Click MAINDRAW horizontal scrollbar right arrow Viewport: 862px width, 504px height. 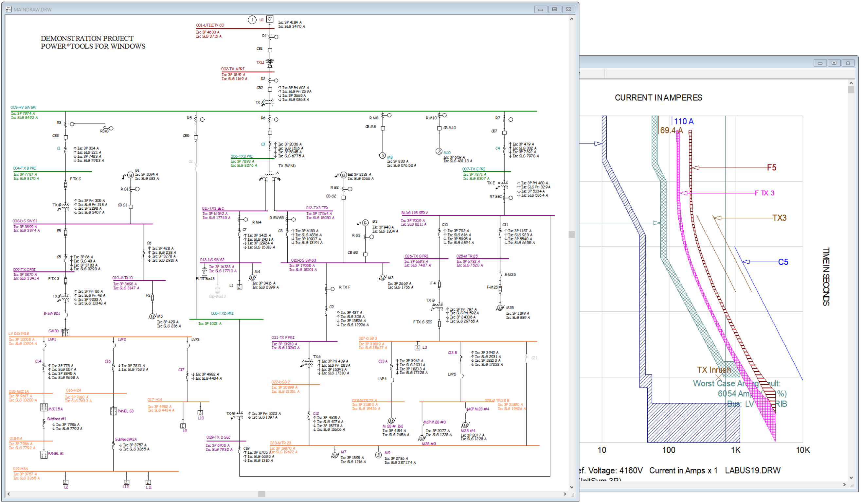[565, 494]
